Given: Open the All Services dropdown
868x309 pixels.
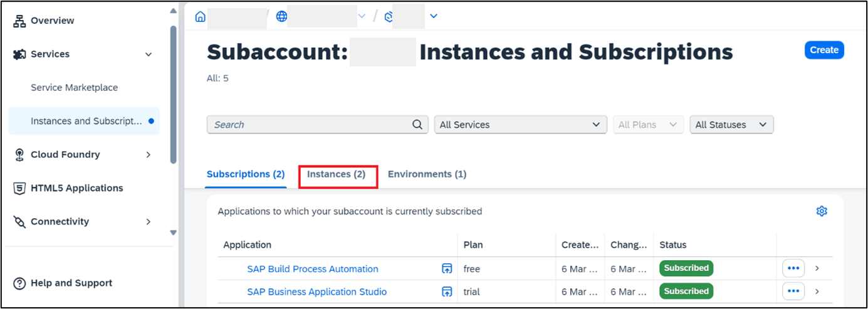Looking at the screenshot, I should point(521,125).
